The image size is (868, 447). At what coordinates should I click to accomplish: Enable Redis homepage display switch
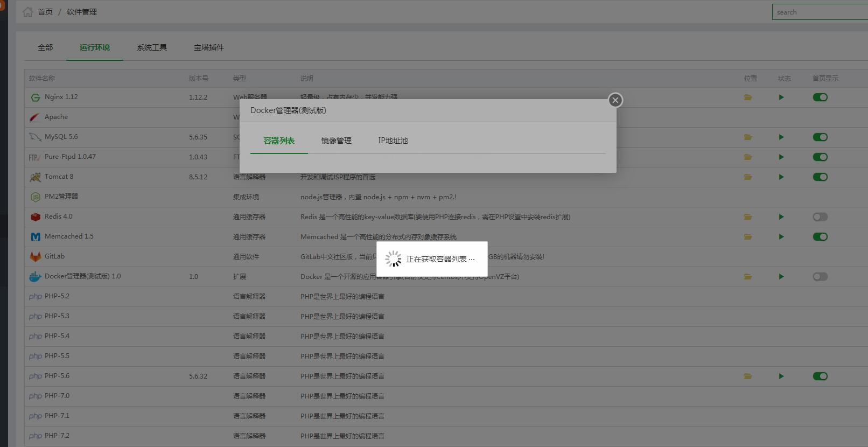click(820, 217)
